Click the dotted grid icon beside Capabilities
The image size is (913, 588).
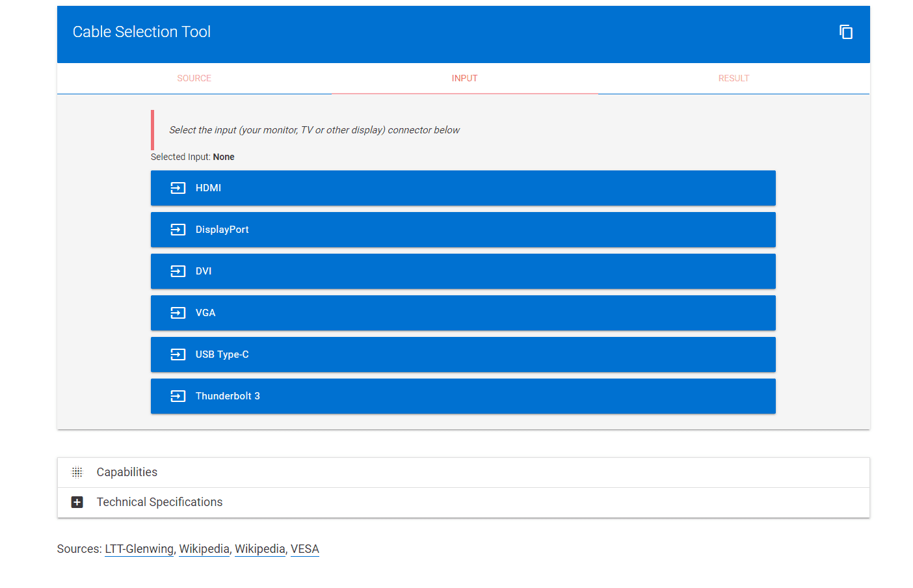[77, 472]
